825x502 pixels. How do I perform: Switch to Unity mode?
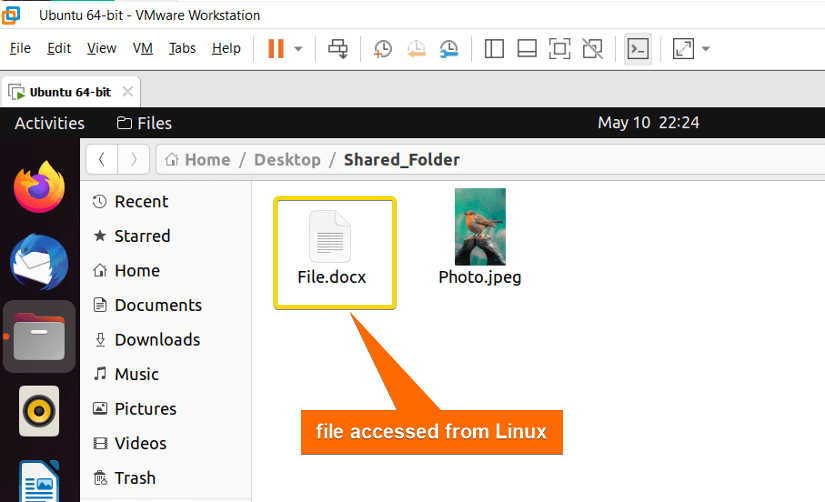[x=592, y=49]
